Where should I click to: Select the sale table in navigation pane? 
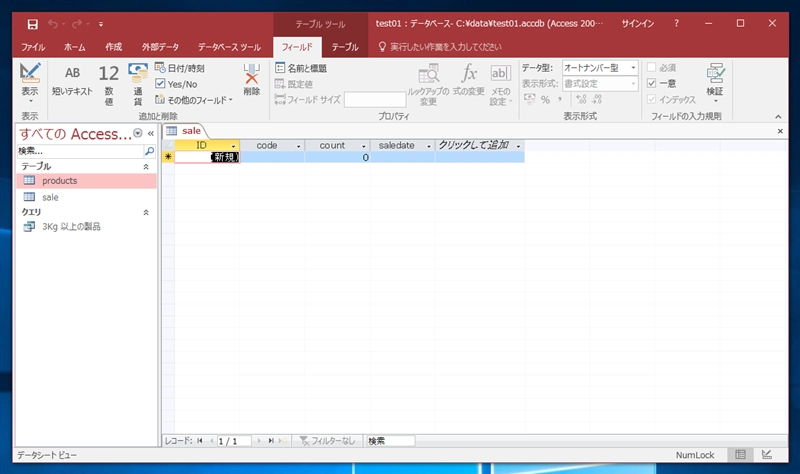pos(87,197)
